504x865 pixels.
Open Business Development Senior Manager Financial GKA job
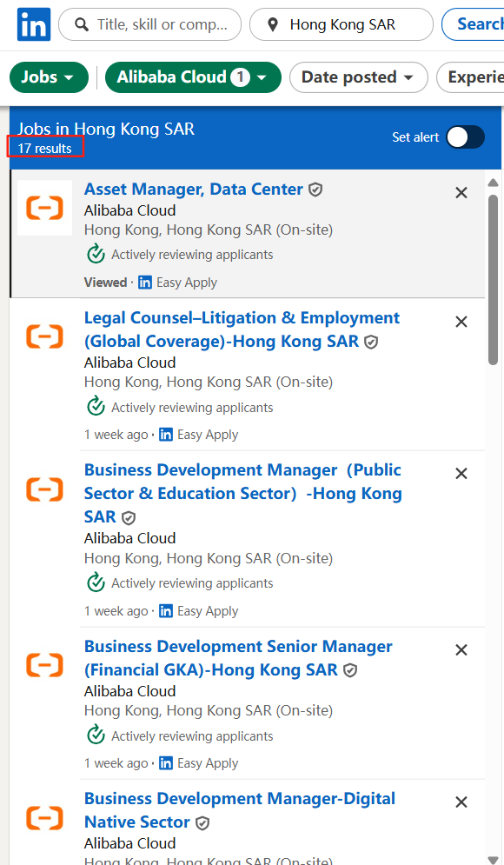pos(238,658)
